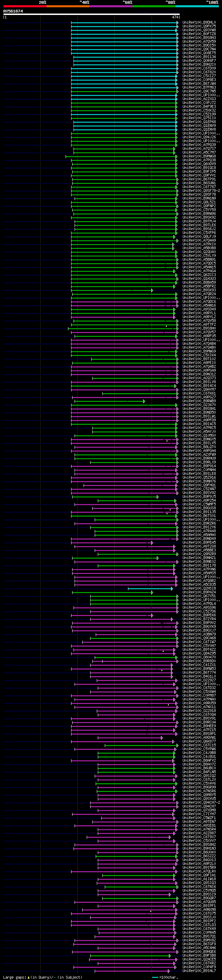Select the UniRef100_B9H2C0 label
The width and height of the screenshot is (222, 980).
click(199, 64)
